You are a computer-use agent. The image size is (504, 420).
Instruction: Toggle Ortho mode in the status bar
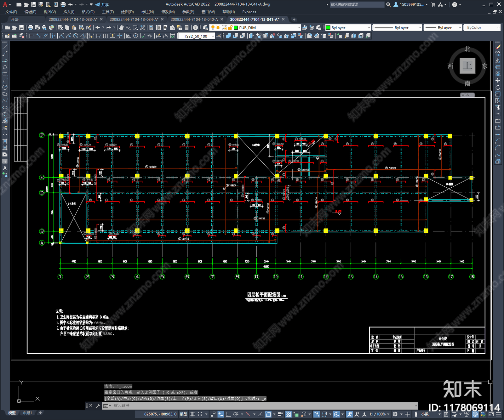click(228, 414)
